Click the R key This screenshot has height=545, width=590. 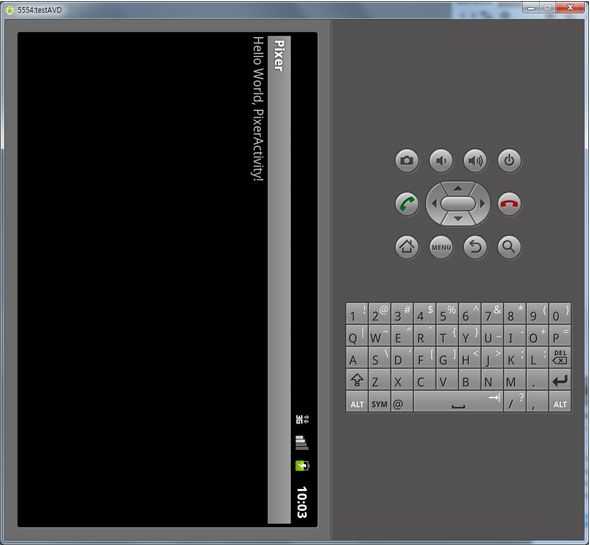tap(424, 335)
